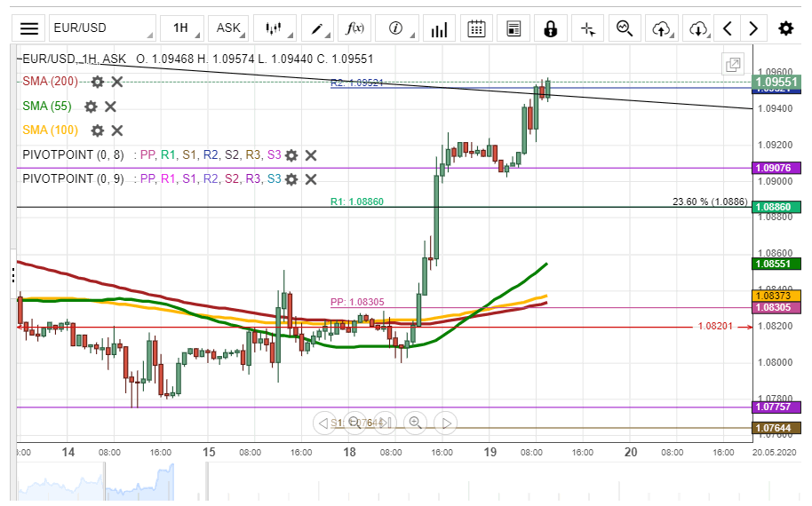Open the f(x) indicators menu
This screenshot has width=812, height=506.
pos(354,28)
